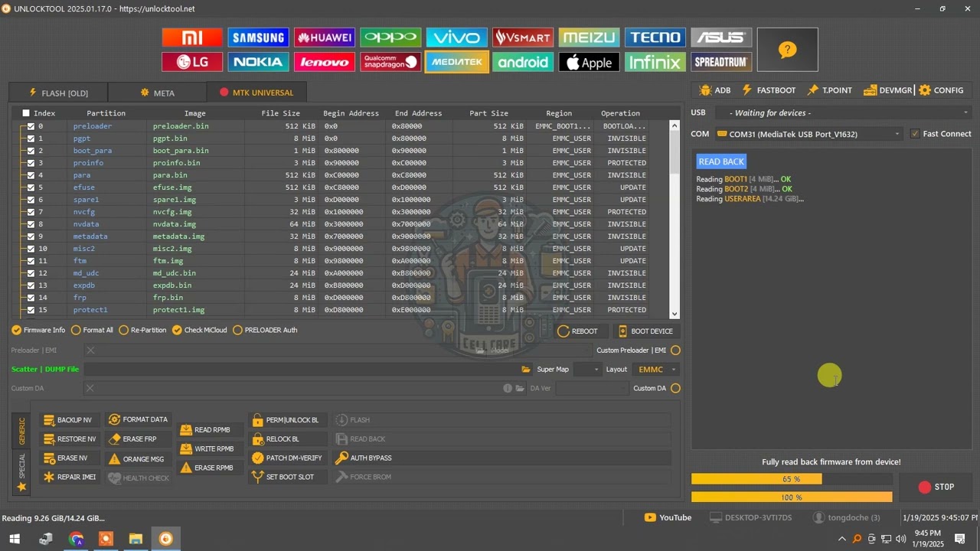Select the Nokia brand icon
Viewport: 980px width, 551px height.
[259, 62]
